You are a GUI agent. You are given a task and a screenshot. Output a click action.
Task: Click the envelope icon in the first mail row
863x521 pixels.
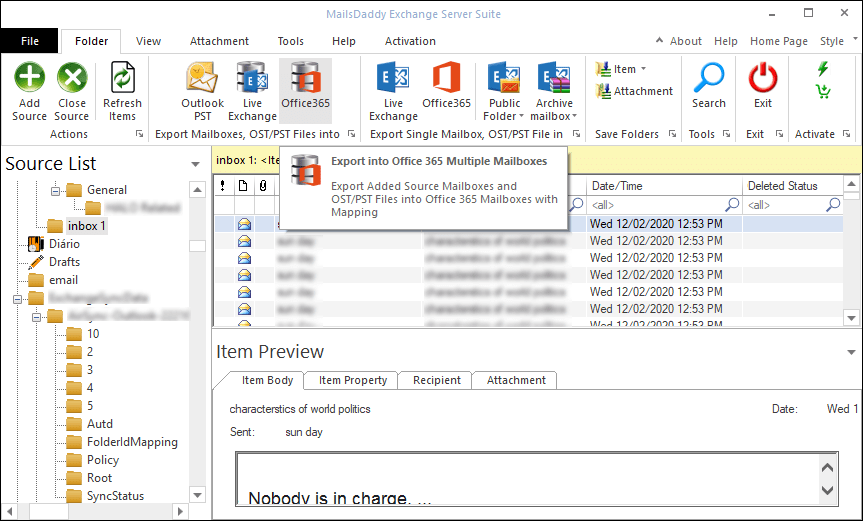[x=244, y=224]
